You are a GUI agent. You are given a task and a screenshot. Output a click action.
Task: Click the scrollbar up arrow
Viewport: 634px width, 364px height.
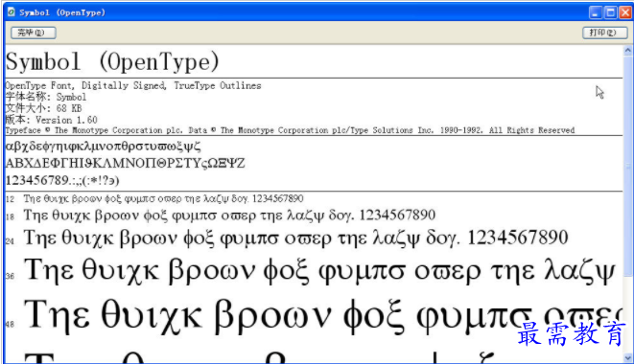pyautogui.click(x=628, y=51)
